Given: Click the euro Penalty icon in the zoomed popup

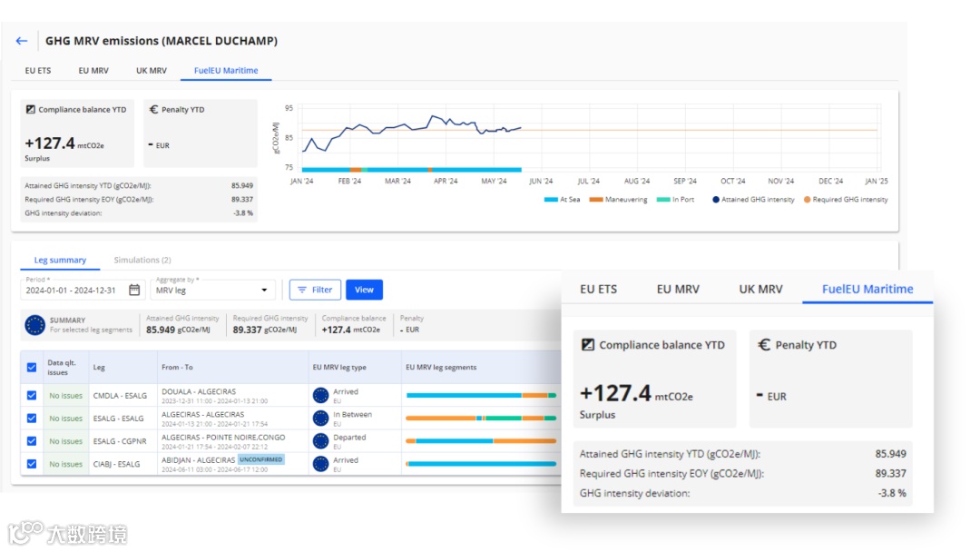Looking at the screenshot, I should tap(764, 345).
